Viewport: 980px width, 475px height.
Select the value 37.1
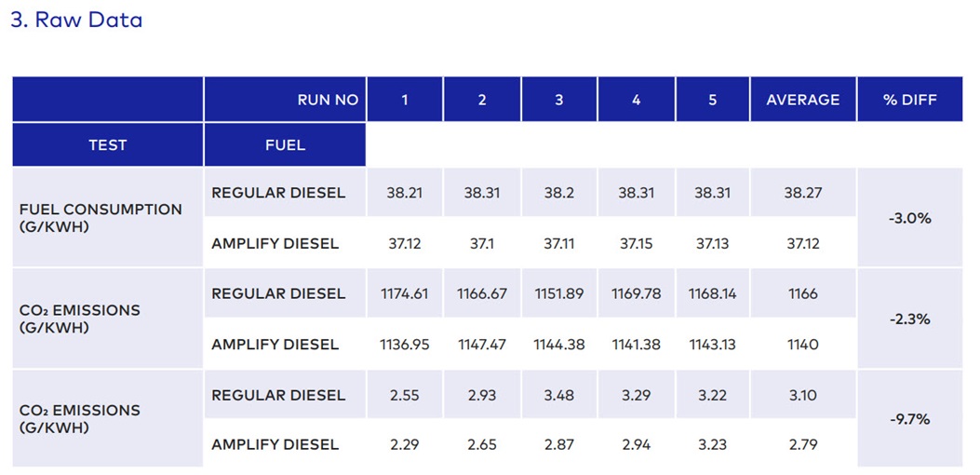[482, 243]
